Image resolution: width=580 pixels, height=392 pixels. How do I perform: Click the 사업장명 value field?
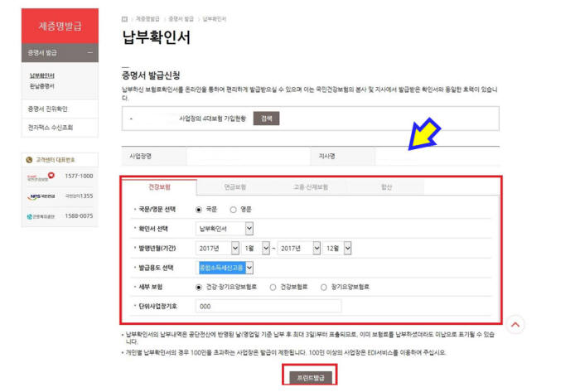pos(249,157)
